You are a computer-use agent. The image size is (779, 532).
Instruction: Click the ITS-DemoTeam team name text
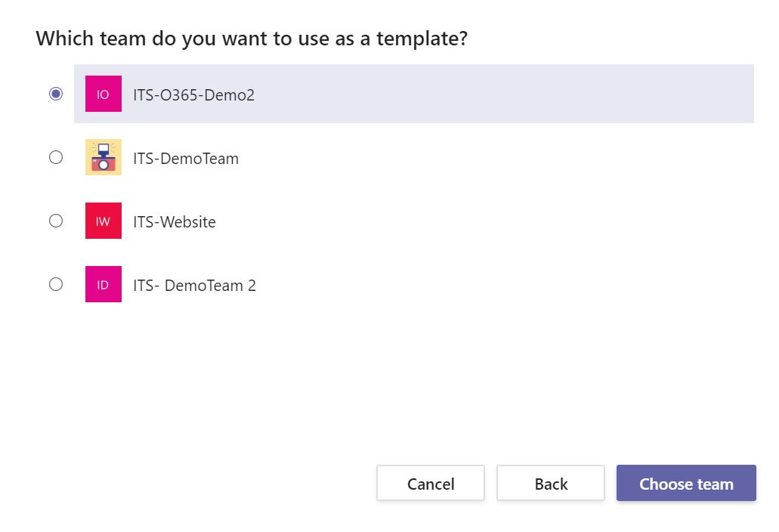click(186, 159)
